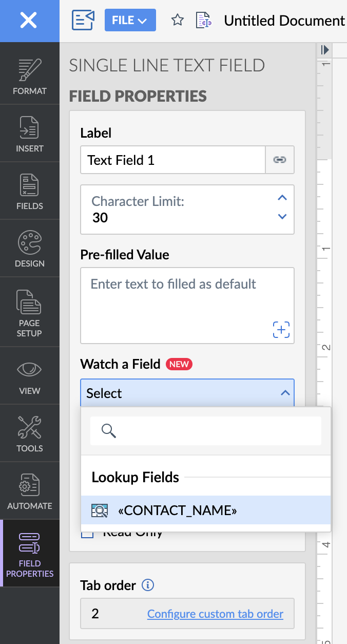Click the document panel icon beside FILE

coord(84,21)
